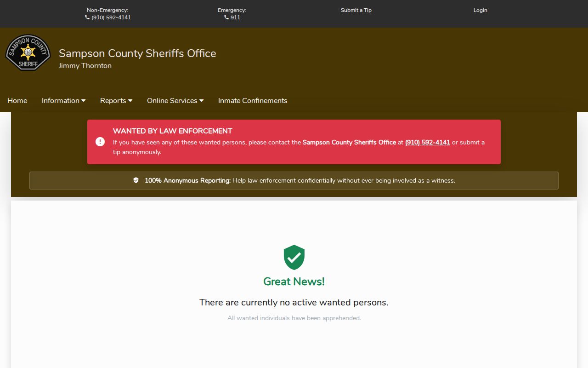Open Inmate Confinements page
The image size is (588, 368).
coord(253,101)
